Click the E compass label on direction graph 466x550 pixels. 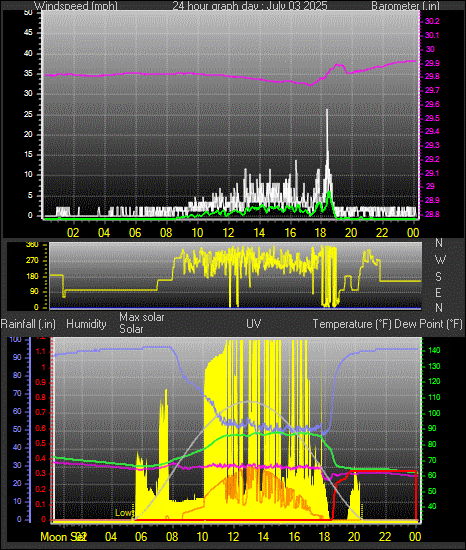(x=438, y=293)
